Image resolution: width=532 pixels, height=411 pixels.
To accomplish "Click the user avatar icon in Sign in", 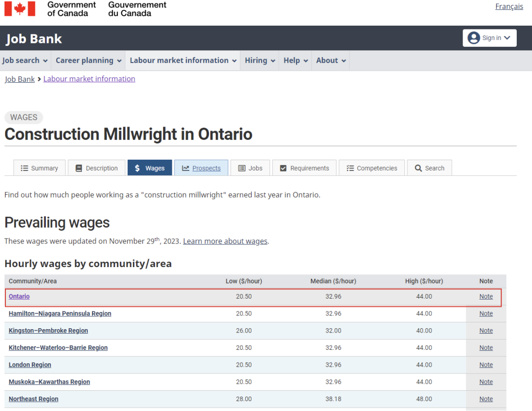I will 474,37.
